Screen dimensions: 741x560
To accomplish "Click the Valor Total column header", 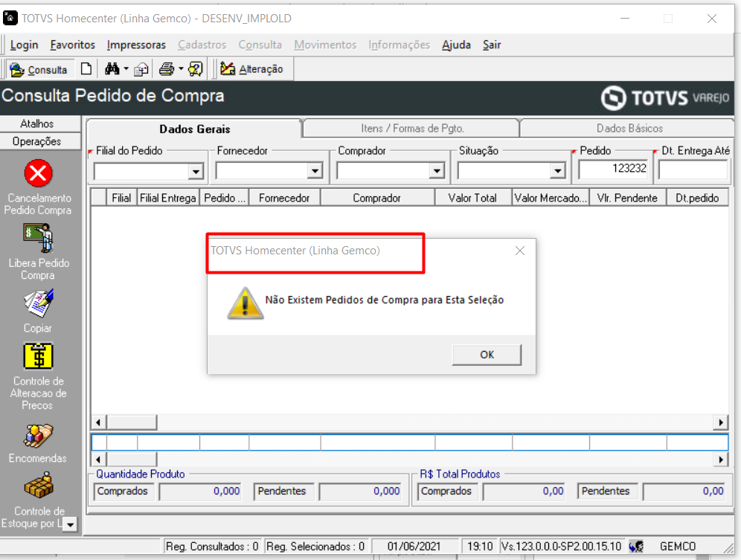I will (x=473, y=198).
